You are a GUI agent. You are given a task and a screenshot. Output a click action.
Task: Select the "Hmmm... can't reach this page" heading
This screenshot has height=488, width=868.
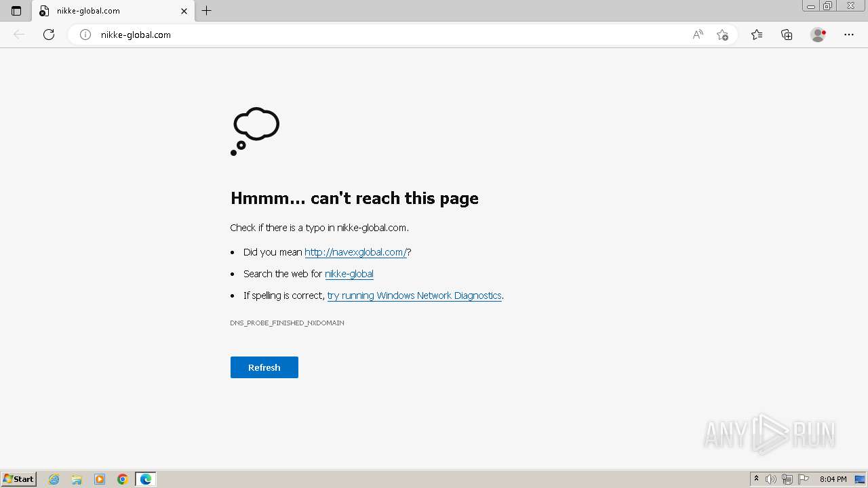click(x=355, y=198)
